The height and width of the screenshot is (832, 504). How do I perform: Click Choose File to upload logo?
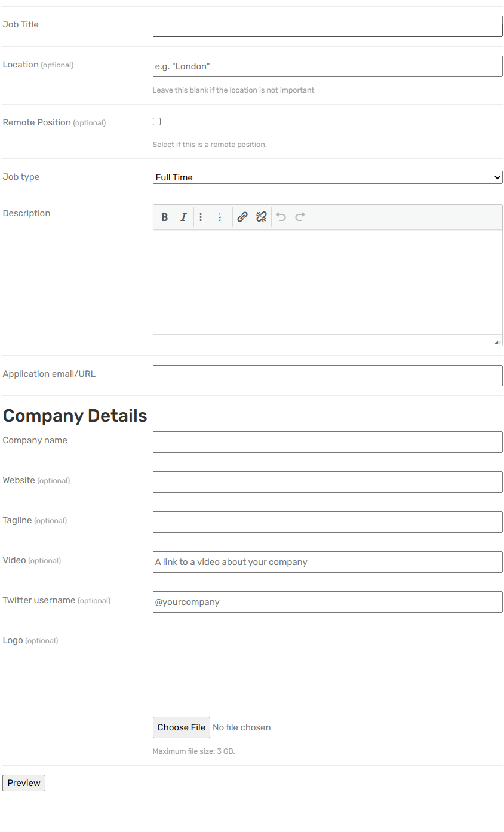[182, 727]
